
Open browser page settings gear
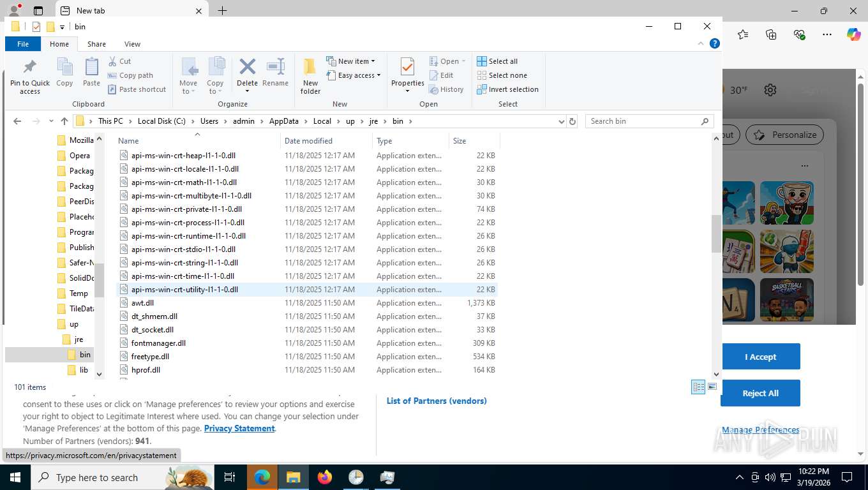pos(770,90)
